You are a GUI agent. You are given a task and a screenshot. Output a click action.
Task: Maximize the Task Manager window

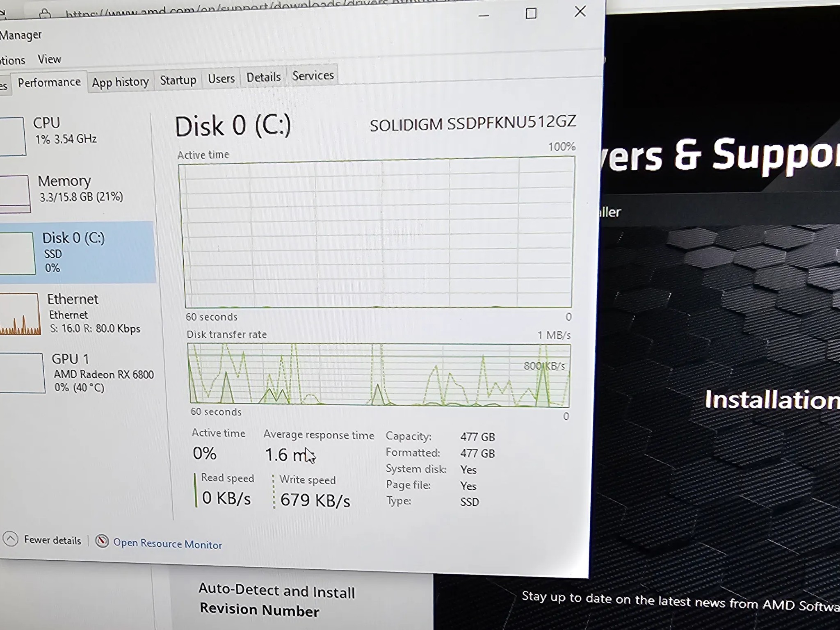click(x=531, y=14)
